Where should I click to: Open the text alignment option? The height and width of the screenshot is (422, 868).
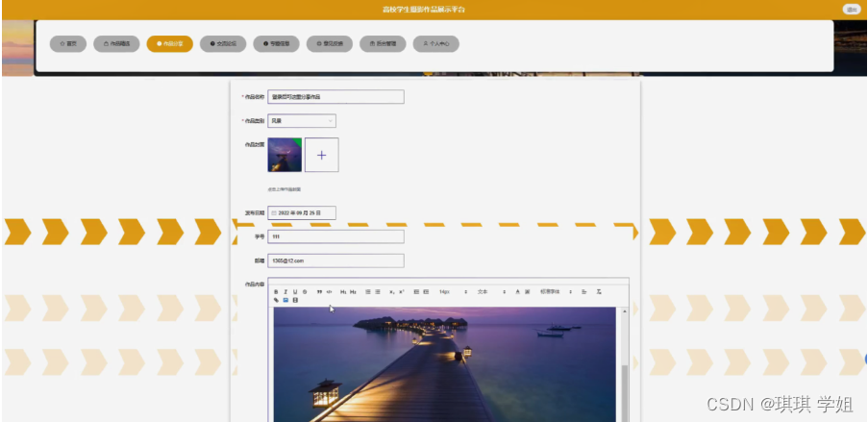[584, 292]
